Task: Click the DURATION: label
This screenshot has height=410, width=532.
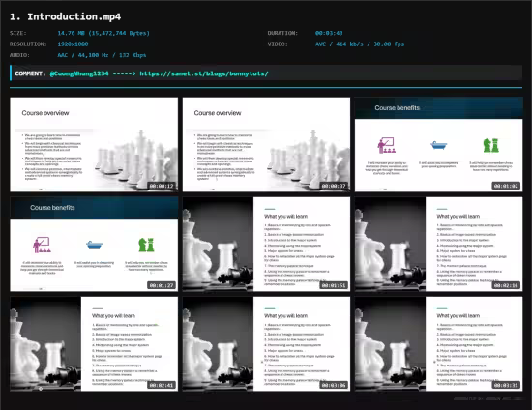Action: tap(282, 33)
